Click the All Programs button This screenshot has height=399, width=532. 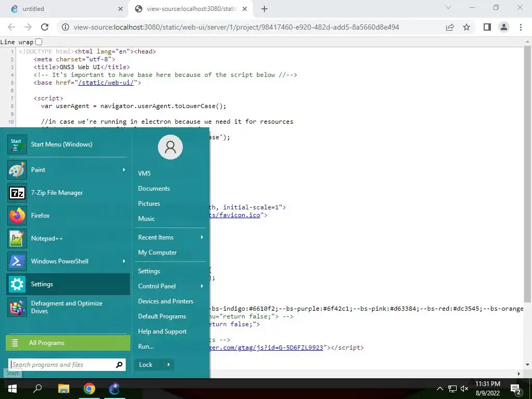[68, 343]
